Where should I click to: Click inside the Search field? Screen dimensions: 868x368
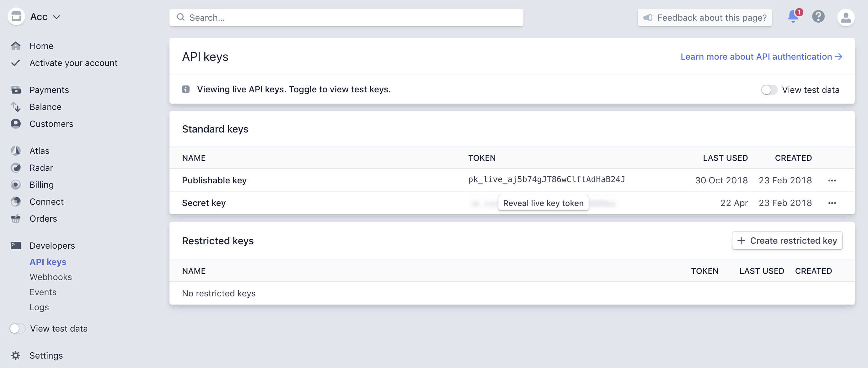[346, 17]
